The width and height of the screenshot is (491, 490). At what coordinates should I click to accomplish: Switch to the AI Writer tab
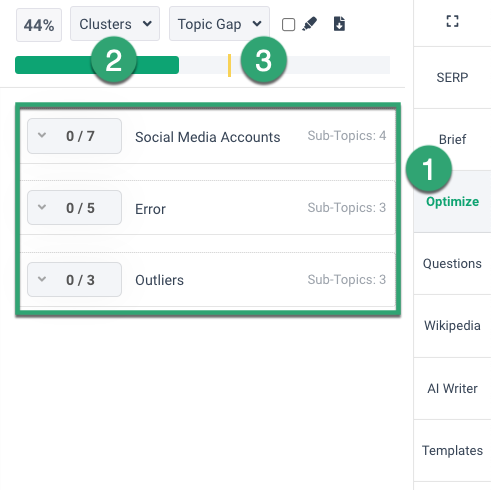click(452, 389)
